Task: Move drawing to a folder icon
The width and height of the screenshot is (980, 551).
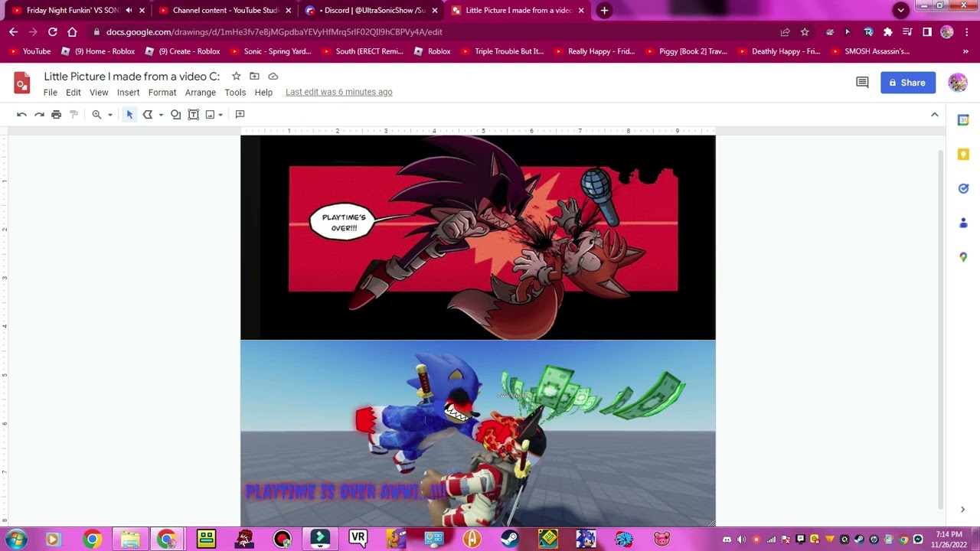Action: click(254, 77)
